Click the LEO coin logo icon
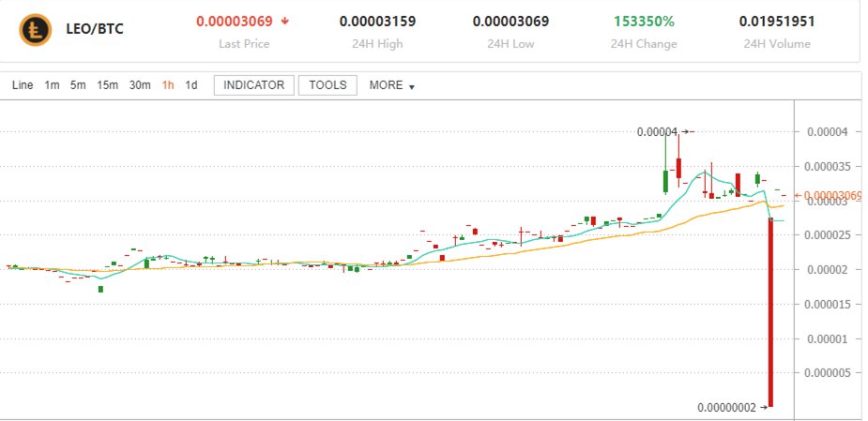 [36, 30]
